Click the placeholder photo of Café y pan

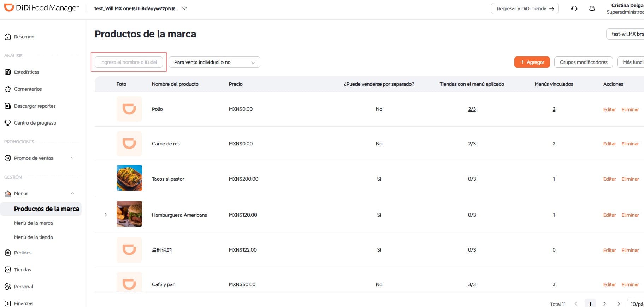pyautogui.click(x=129, y=282)
